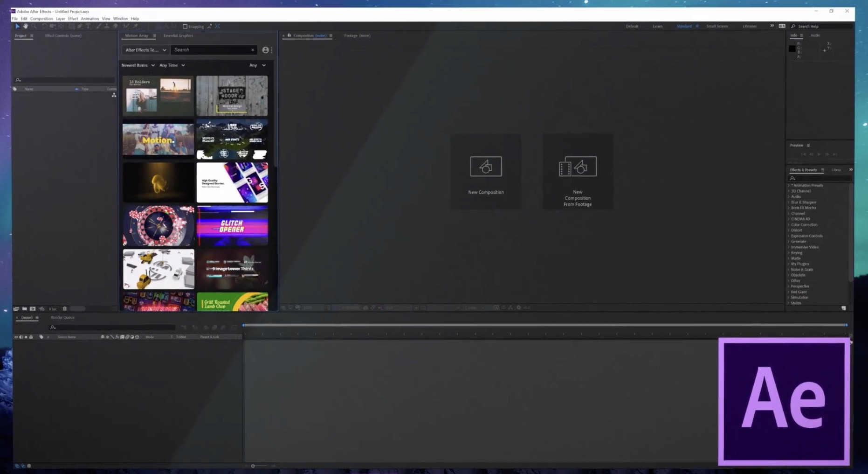868x474 pixels.
Task: Toggle the timeline video eye column switch
Action: point(16,337)
